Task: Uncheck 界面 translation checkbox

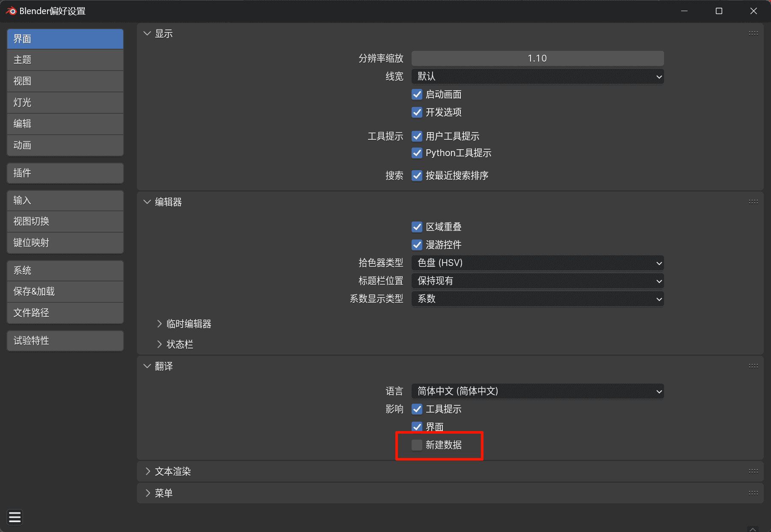Action: pyautogui.click(x=417, y=427)
